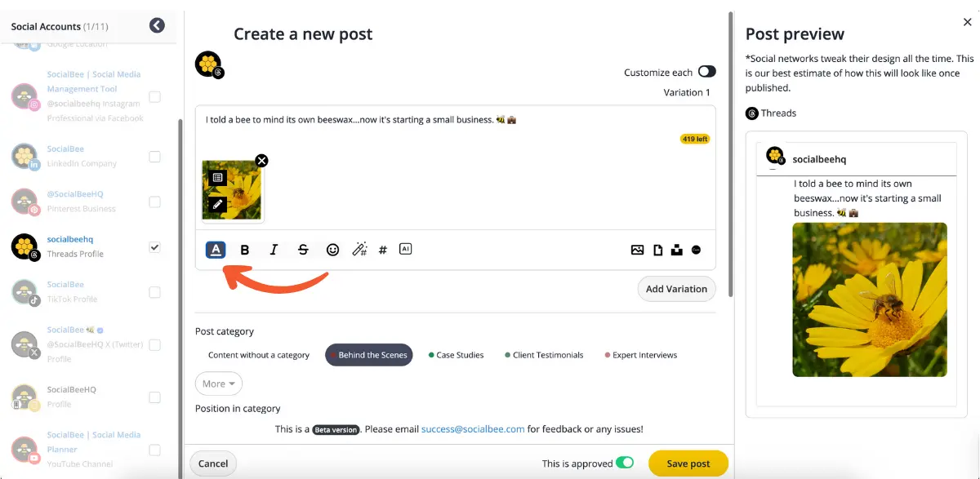The height and width of the screenshot is (479, 980).
Task: Open the hashtag insertion icon
Action: tap(382, 250)
